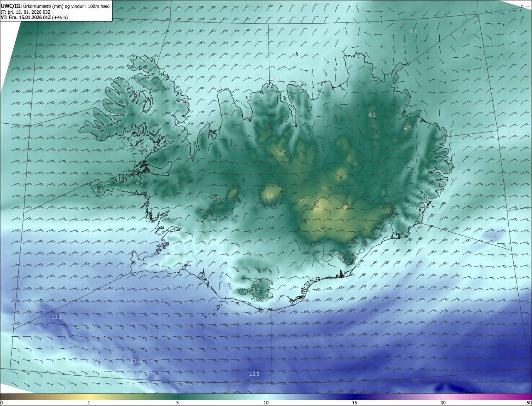Click the 6.7 value label on the map

(x=413, y=31)
